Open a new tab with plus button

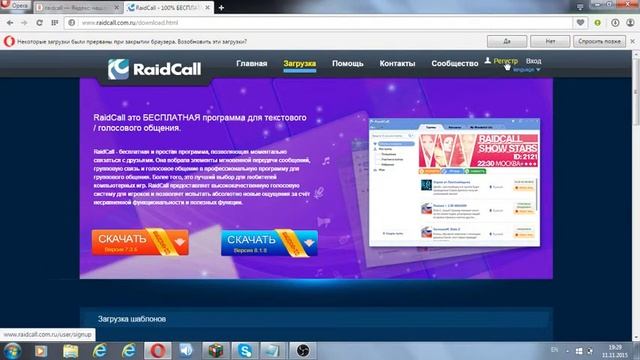[221, 8]
